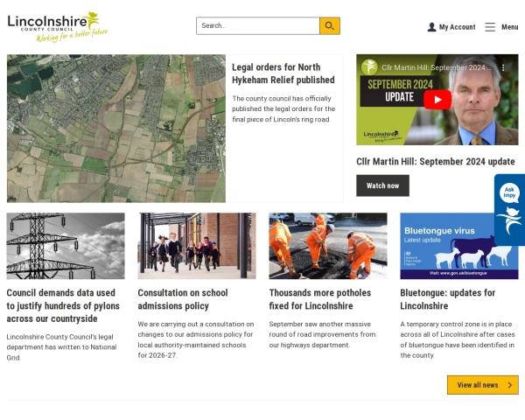The image size is (525, 420).
Task: Open the My Account user icon
Action: (x=431, y=27)
